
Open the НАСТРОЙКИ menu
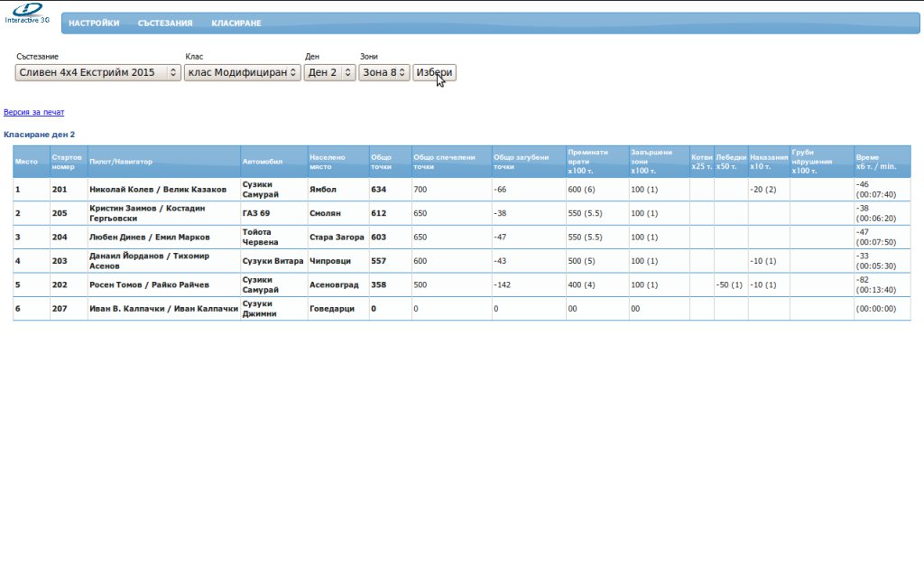pos(94,23)
